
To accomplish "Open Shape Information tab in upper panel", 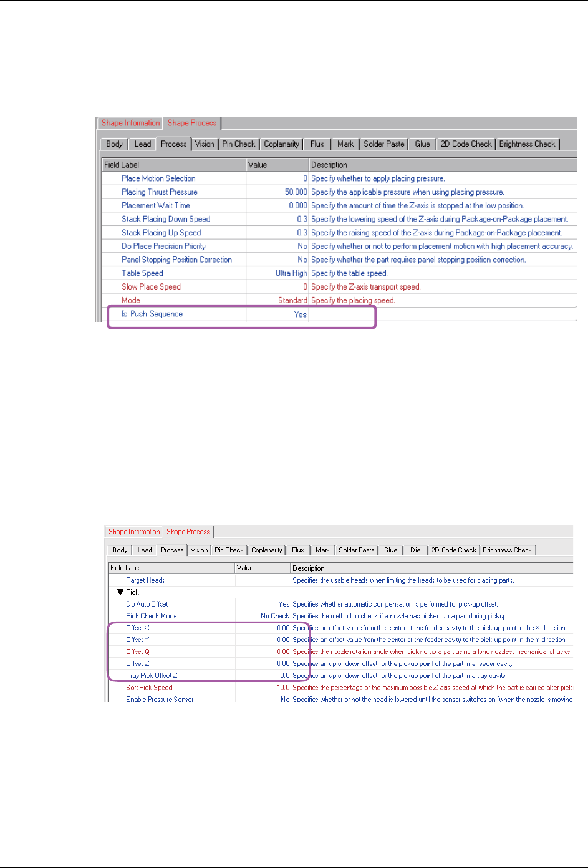I will pos(131,124).
